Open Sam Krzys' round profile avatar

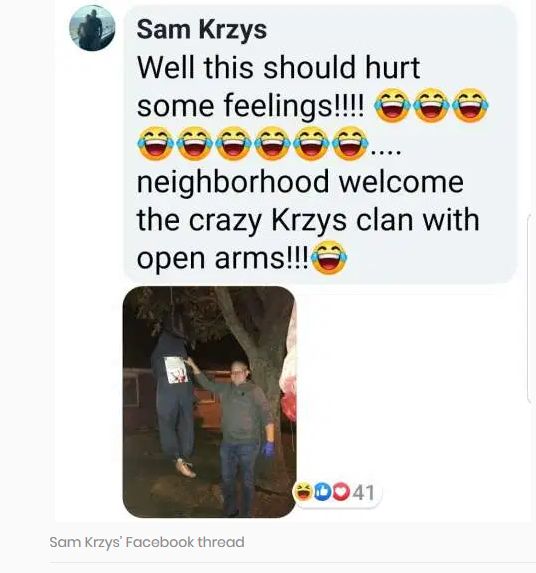pos(92,28)
